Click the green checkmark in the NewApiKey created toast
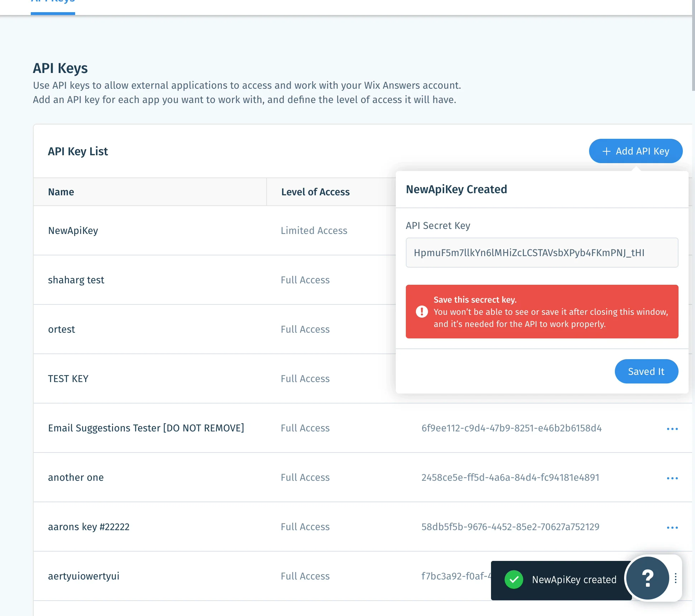Viewport: 695px width, 616px height. pos(514,579)
